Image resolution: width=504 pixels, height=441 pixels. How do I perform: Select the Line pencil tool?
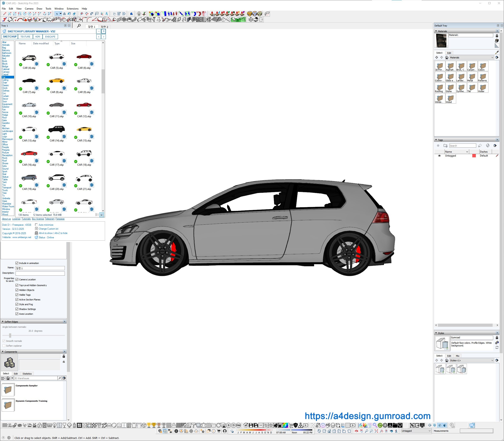click(5, 14)
